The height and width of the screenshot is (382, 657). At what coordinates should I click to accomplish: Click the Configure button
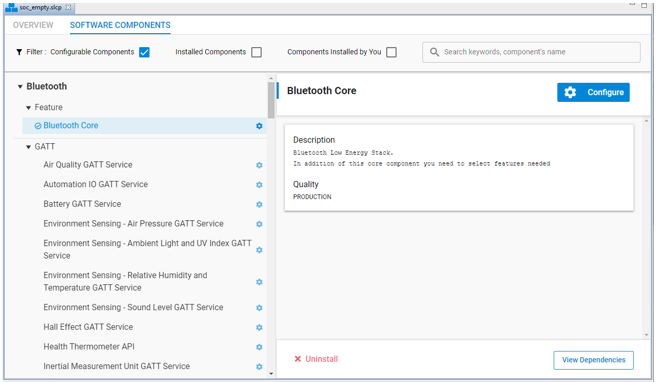coord(593,92)
